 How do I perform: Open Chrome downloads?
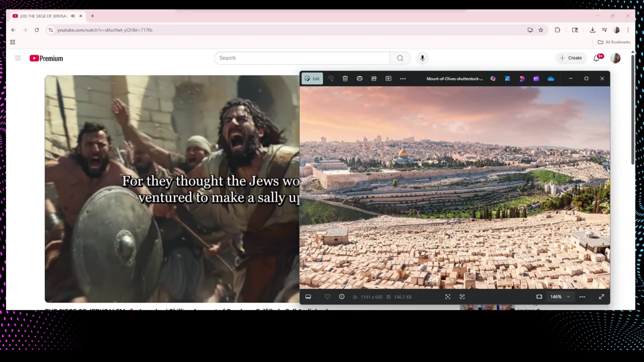(593, 30)
